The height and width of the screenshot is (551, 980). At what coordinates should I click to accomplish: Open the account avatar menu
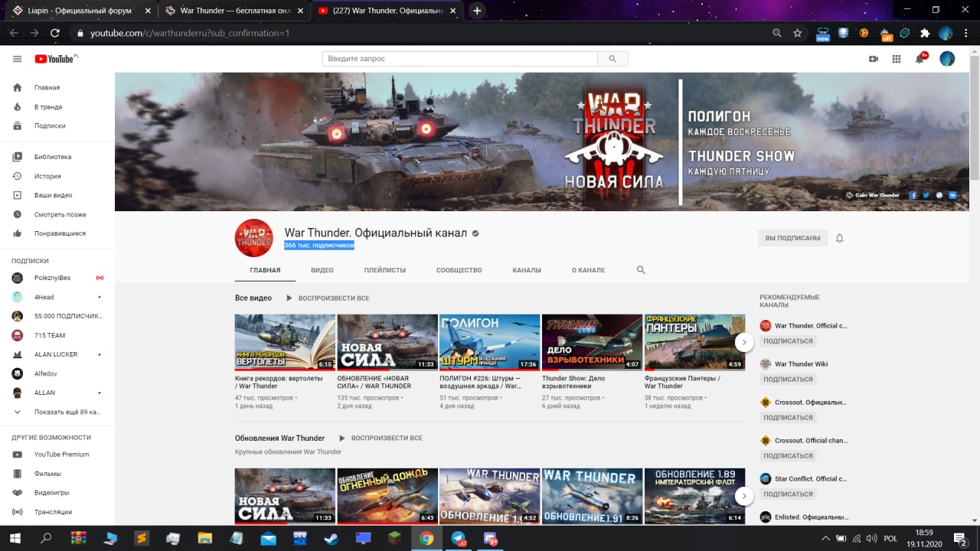947,59
